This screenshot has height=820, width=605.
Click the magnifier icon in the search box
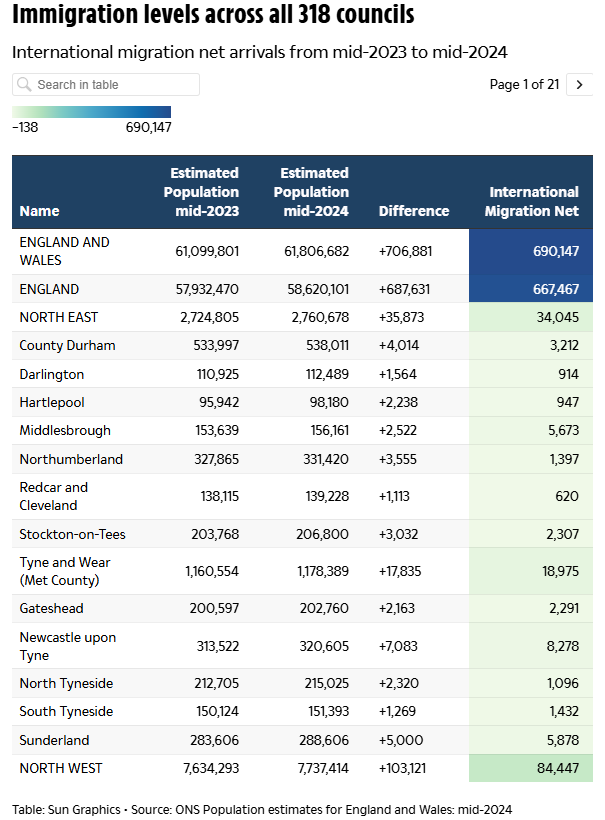tap(25, 85)
